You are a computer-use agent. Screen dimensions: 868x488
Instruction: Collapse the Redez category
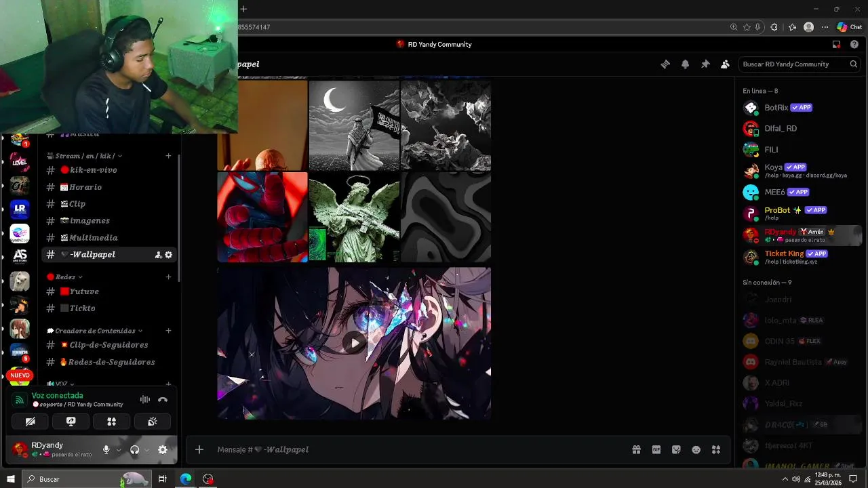click(64, 277)
